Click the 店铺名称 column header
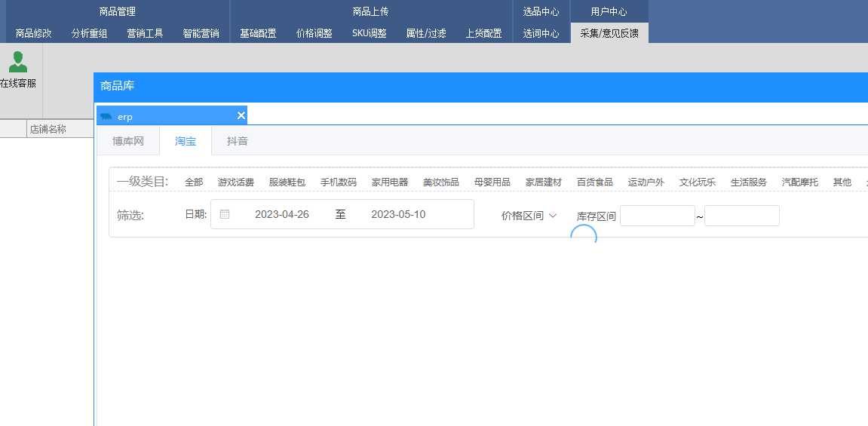868x426 pixels. (48, 129)
